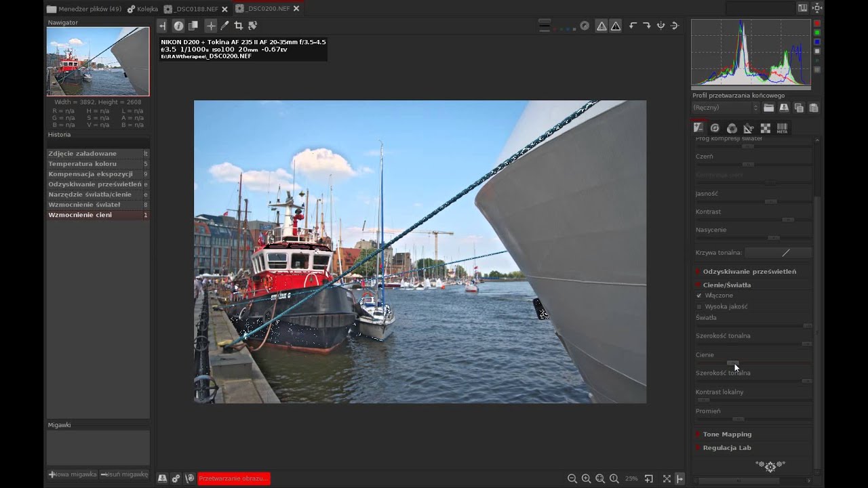Enable the Wysoka jakość checkbox
Screen dimensions: 868x488
(699, 306)
